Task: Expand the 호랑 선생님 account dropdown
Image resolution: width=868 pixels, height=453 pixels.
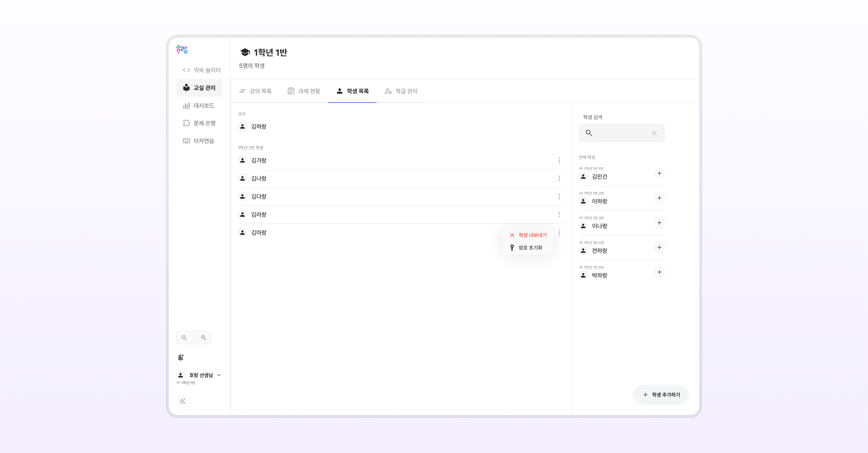Action: (219, 375)
